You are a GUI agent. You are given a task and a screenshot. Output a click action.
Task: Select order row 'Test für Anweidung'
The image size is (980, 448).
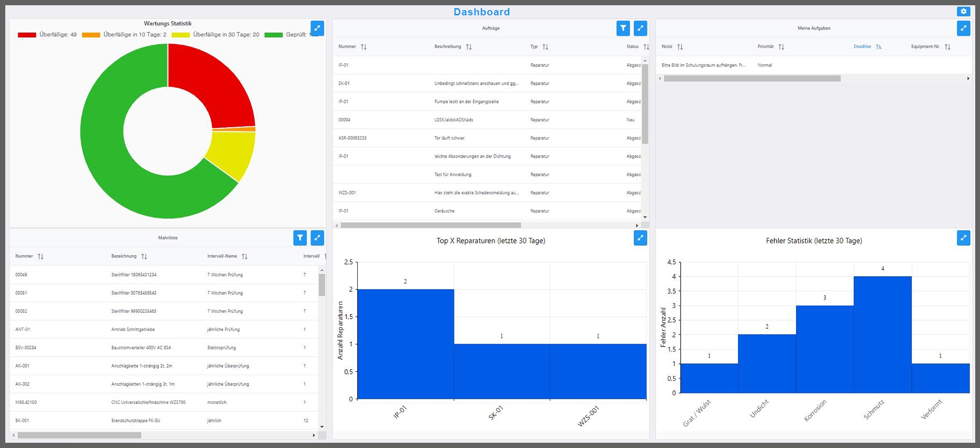[487, 174]
